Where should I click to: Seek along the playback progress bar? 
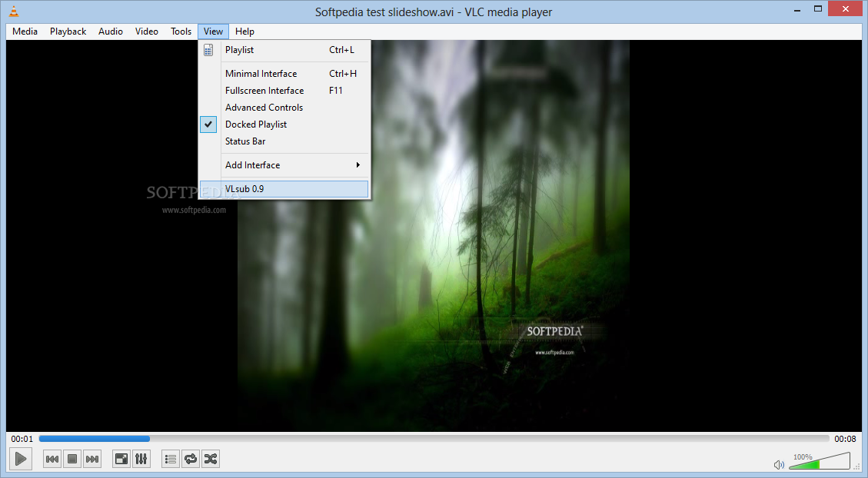[x=434, y=439]
